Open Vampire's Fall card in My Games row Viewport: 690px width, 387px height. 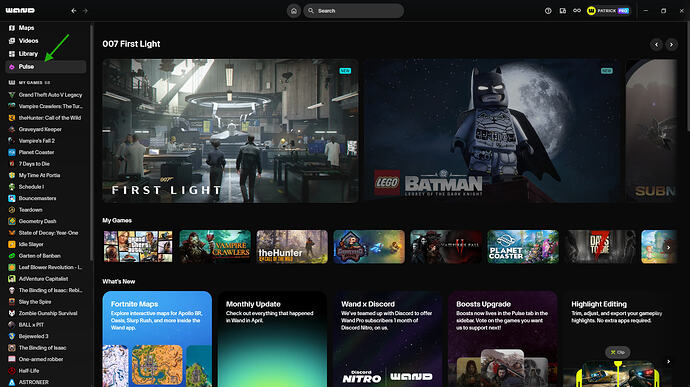(x=446, y=247)
